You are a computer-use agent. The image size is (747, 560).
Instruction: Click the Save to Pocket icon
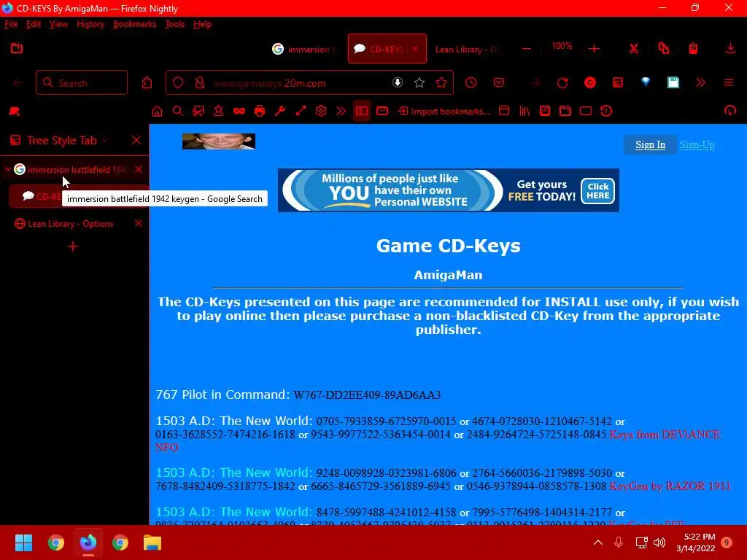pos(499,83)
